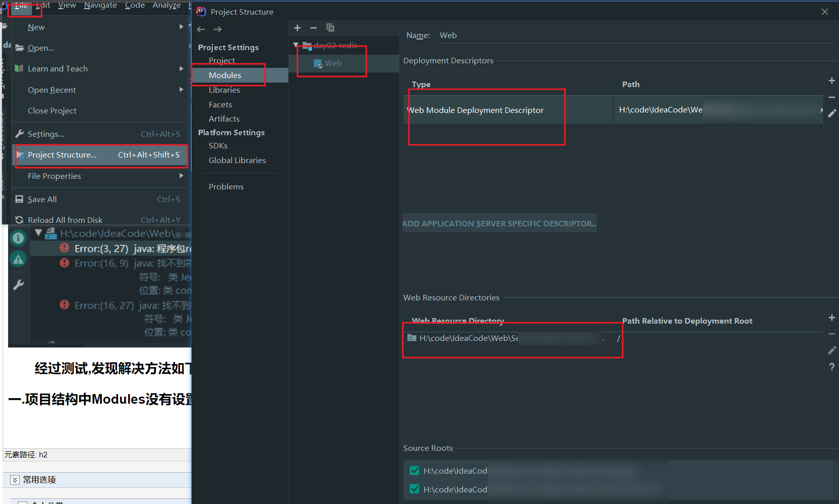
Task: Select Modules in Project Settings
Action: (225, 75)
